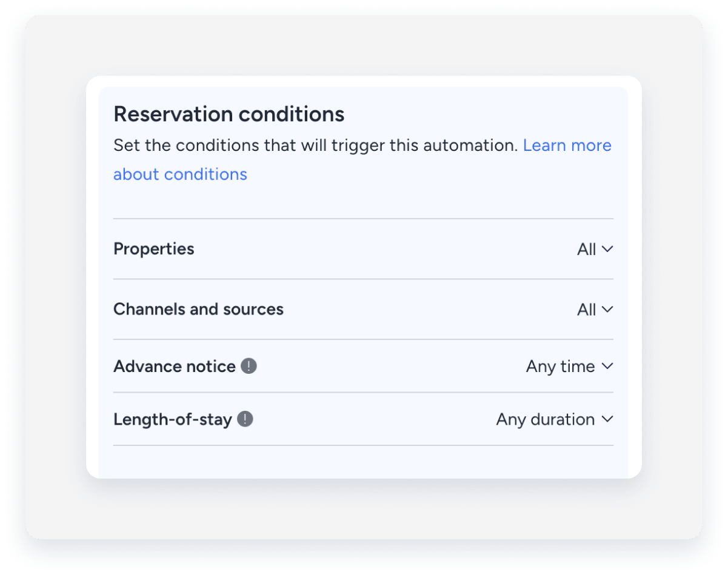This screenshot has width=728, height=575.
Task: Click the chevron beside Any time
Action: pyautogui.click(x=607, y=366)
